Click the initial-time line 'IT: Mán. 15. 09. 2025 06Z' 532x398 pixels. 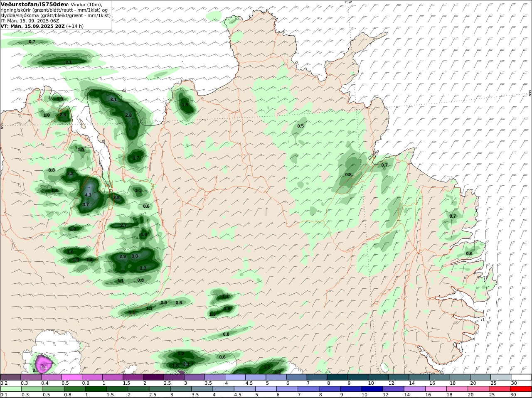tap(30, 21)
